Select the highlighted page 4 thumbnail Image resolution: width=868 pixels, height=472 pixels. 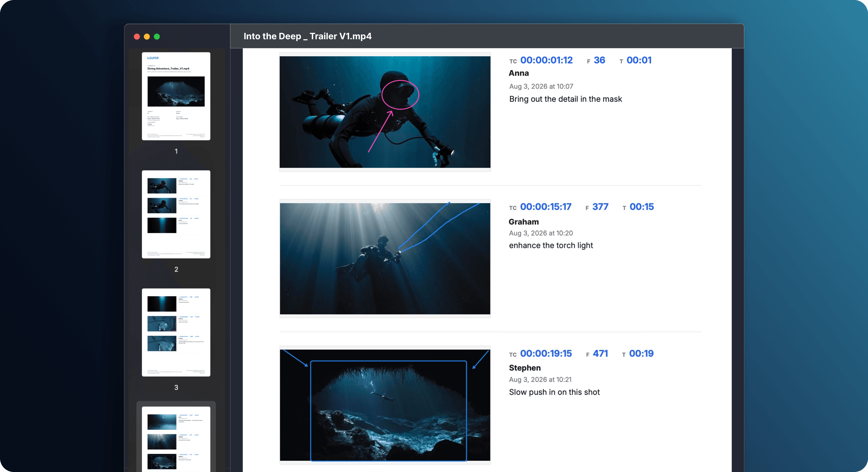coord(176,439)
